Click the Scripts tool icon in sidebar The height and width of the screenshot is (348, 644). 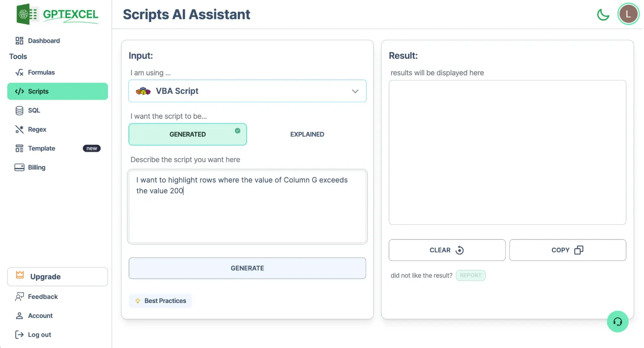19,91
